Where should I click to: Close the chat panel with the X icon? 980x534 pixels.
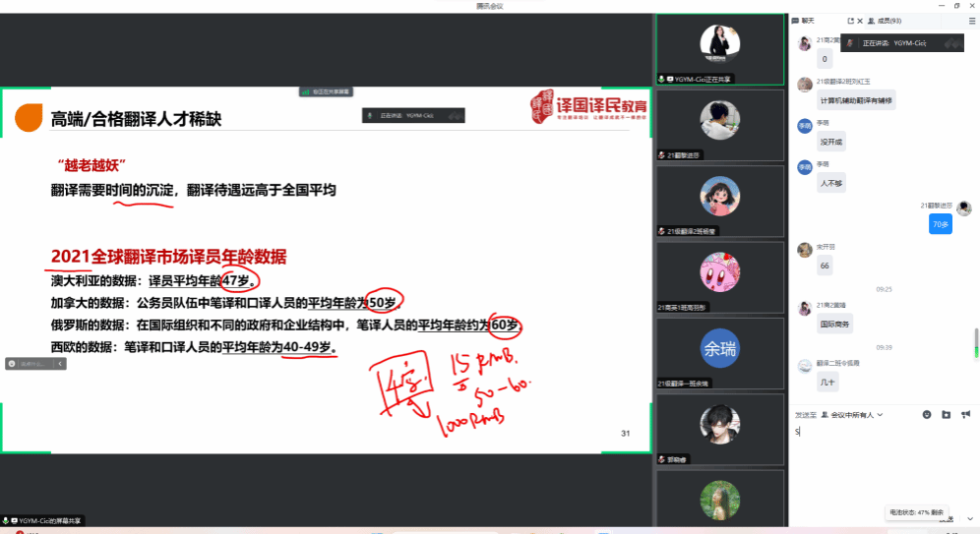[860, 21]
